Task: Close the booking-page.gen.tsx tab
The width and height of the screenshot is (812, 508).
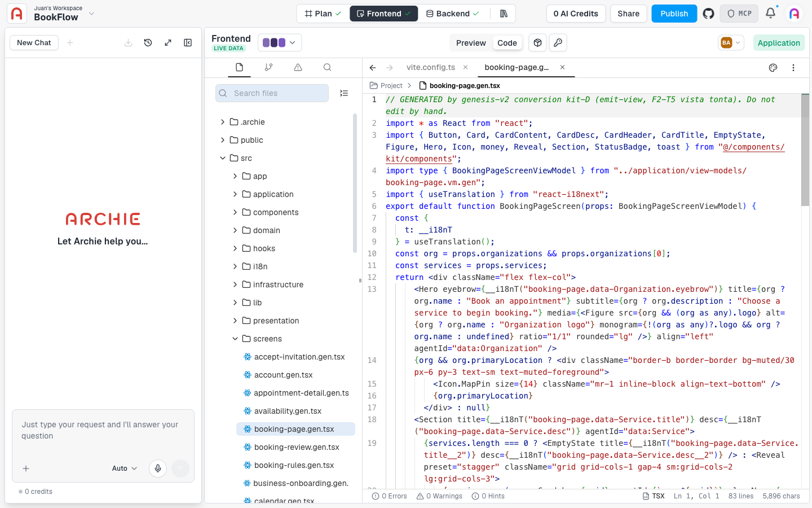Action: 562,67
